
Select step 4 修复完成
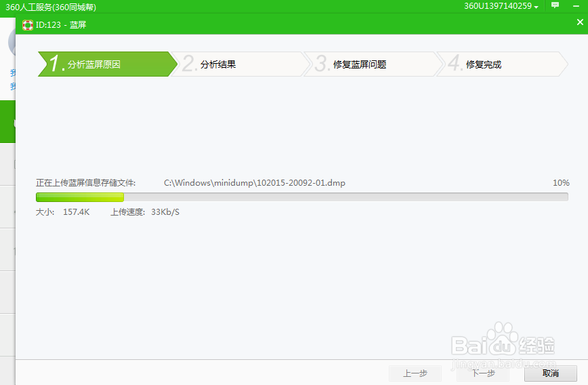pos(503,64)
